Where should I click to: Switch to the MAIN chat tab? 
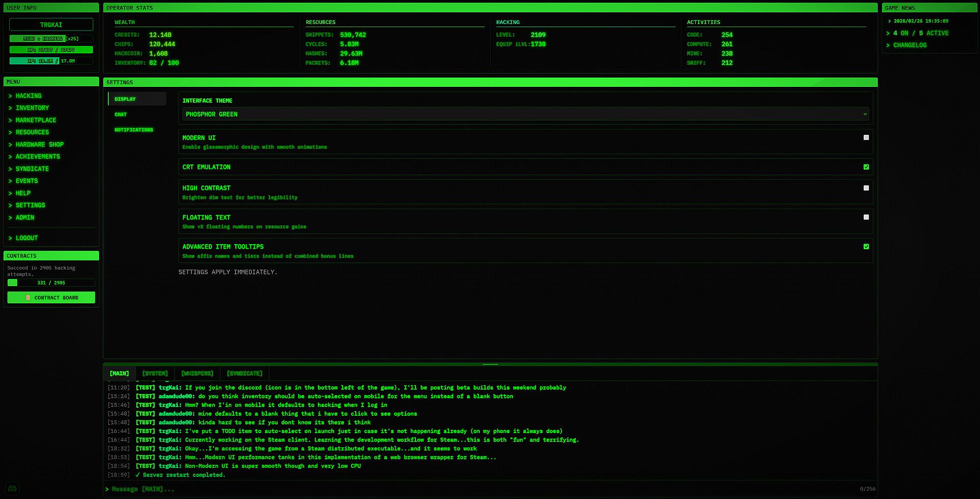pos(119,373)
